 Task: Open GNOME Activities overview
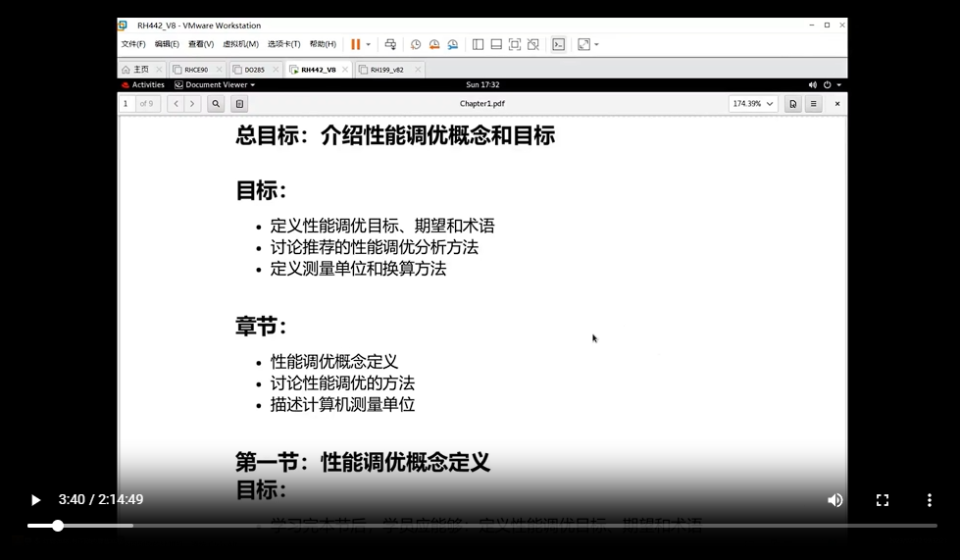[x=143, y=85]
